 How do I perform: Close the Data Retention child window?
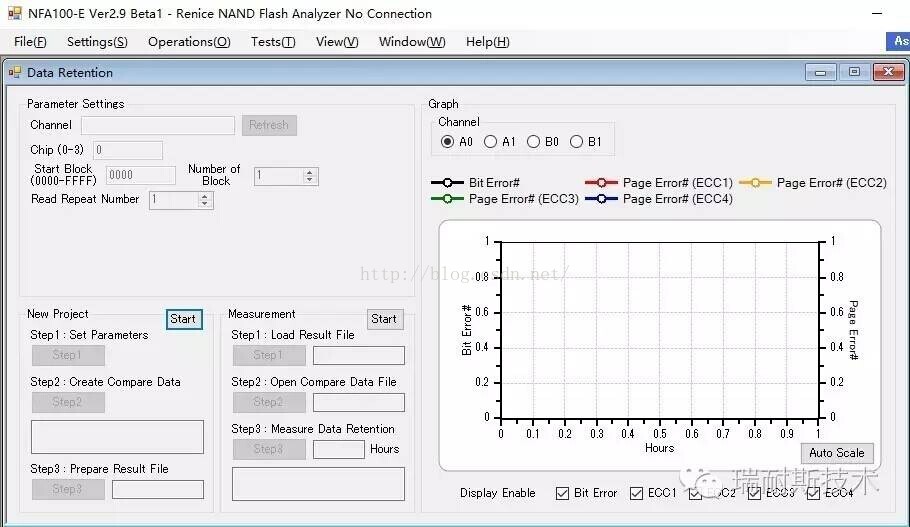coord(889,72)
